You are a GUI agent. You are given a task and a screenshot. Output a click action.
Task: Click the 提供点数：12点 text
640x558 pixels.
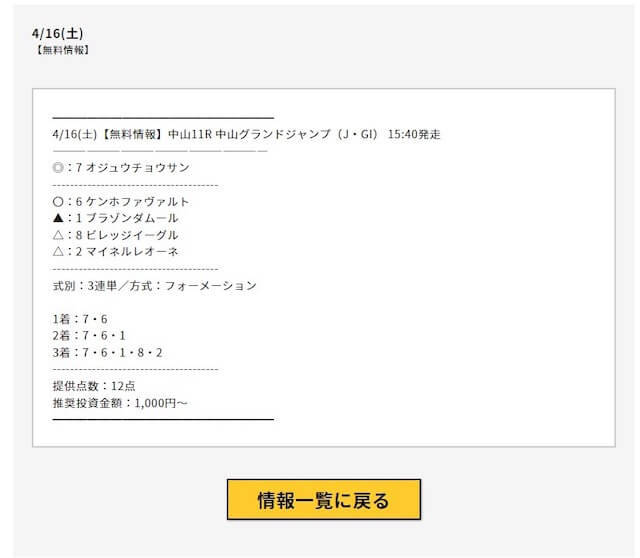(94, 386)
